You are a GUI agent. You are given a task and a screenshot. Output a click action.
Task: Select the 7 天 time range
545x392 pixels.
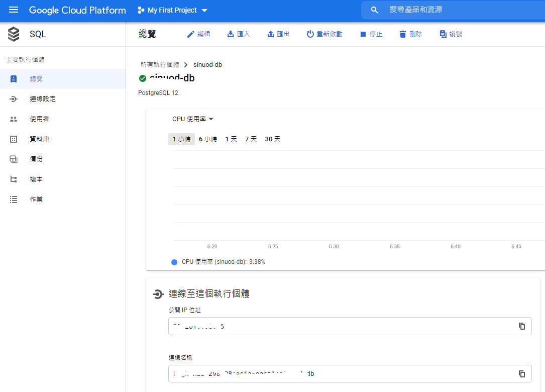[251, 139]
